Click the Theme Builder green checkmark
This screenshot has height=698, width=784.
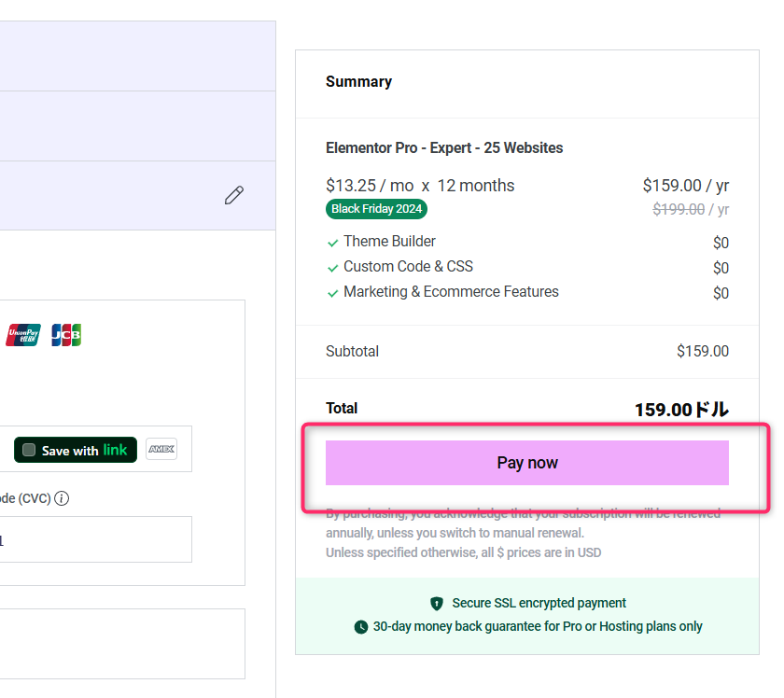coord(332,243)
